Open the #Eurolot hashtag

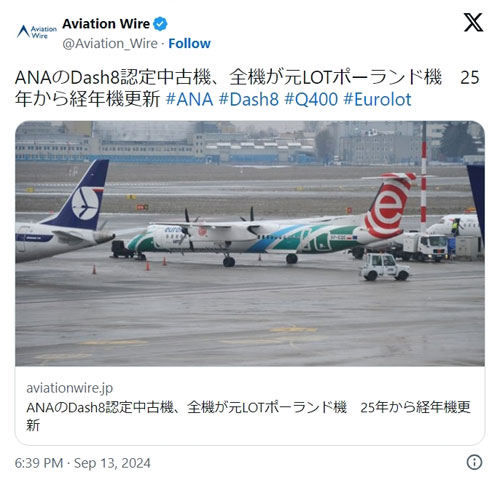pos(377,99)
